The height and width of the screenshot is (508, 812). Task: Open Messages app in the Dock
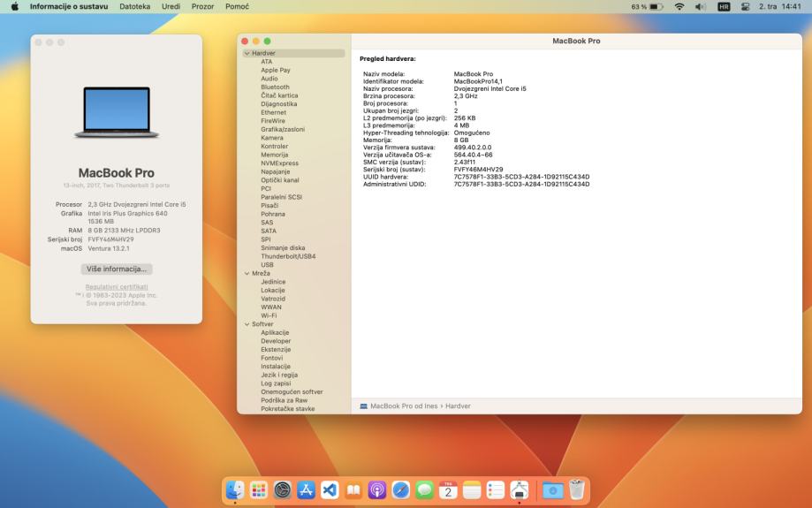(425, 489)
